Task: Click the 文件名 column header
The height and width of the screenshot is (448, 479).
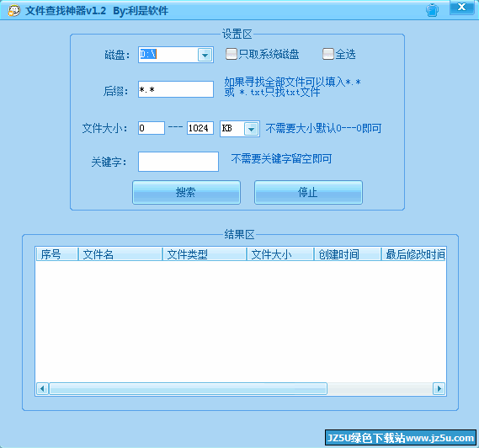Action: [120, 254]
